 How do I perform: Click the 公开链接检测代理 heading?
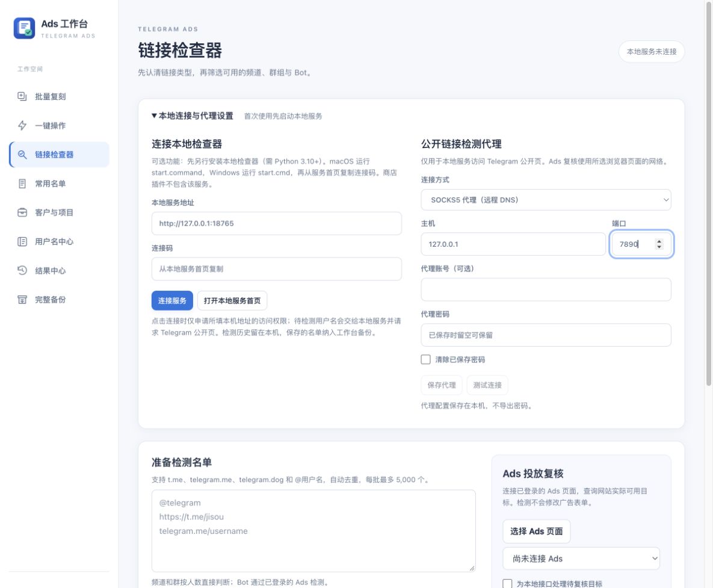click(461, 144)
